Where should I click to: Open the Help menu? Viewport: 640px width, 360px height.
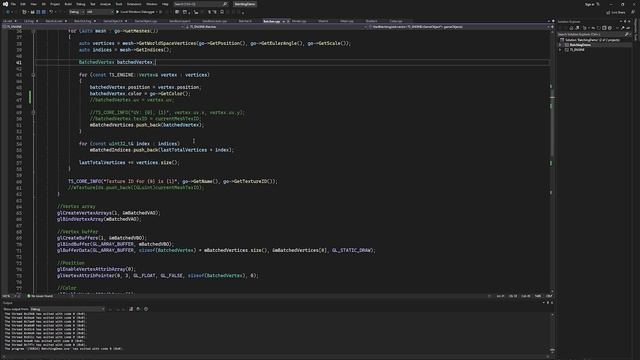165,4
